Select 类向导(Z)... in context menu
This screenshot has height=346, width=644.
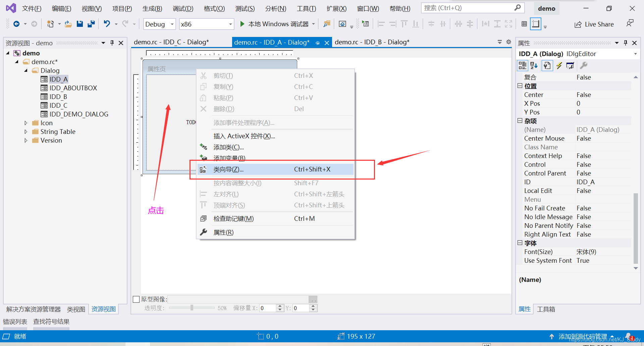[275, 169]
